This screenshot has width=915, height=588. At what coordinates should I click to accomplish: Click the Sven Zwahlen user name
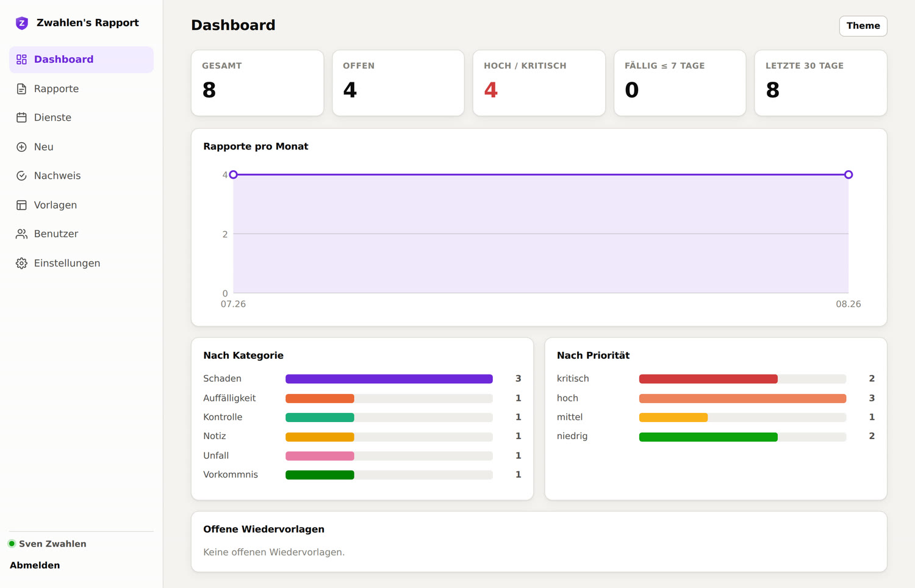coord(52,543)
